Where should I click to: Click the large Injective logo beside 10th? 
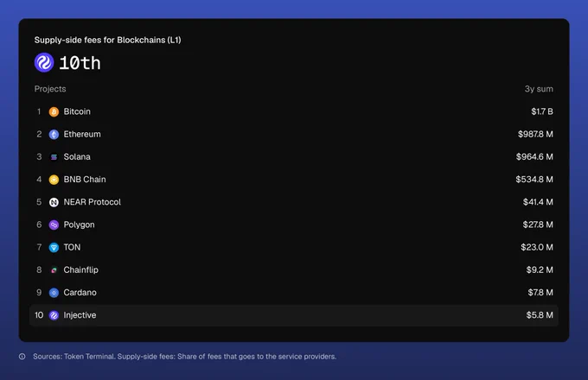click(x=44, y=62)
